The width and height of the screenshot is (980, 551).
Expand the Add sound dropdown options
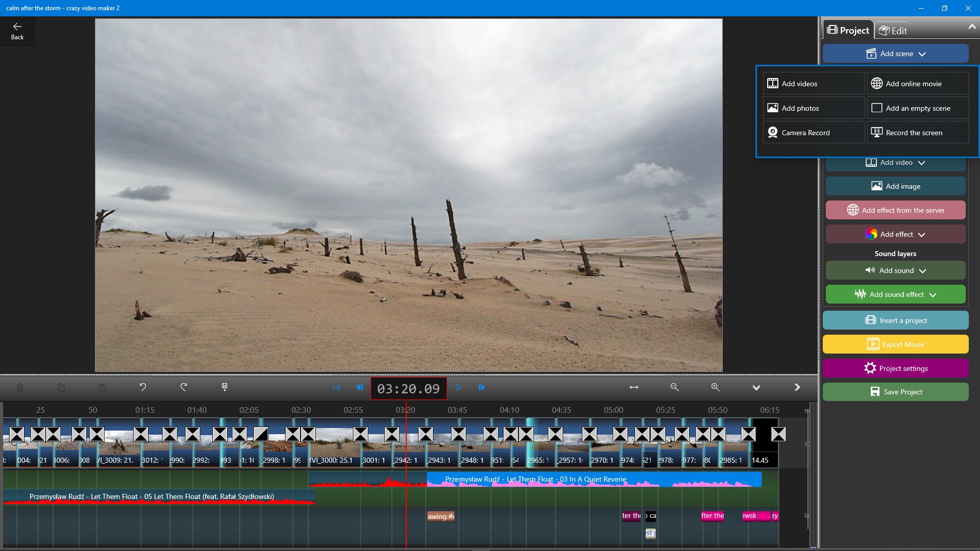922,270
